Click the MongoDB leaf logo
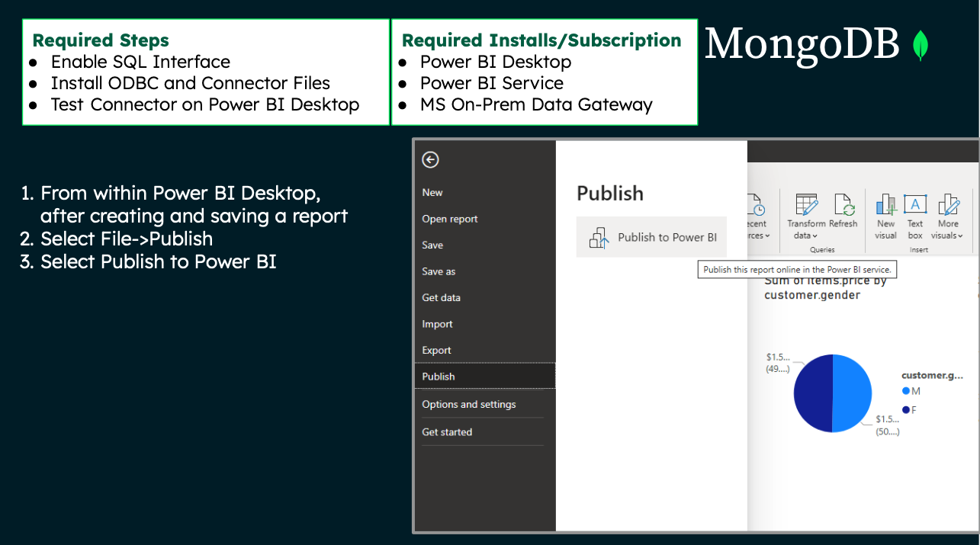This screenshot has height=545, width=980. [x=921, y=46]
